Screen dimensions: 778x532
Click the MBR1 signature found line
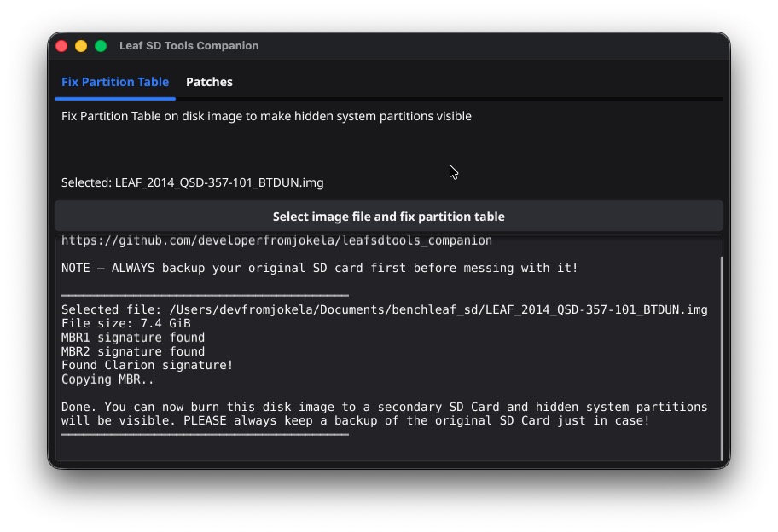(x=132, y=338)
